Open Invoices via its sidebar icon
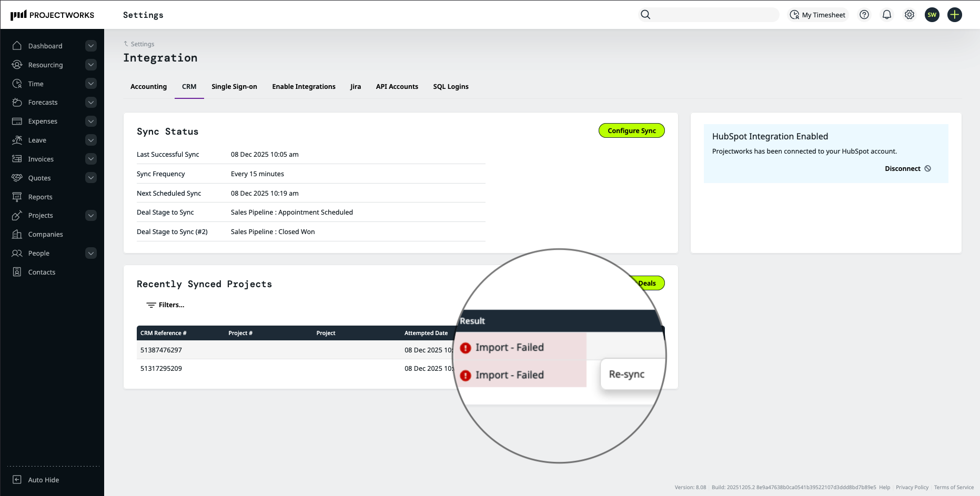The image size is (980, 496). click(x=17, y=159)
